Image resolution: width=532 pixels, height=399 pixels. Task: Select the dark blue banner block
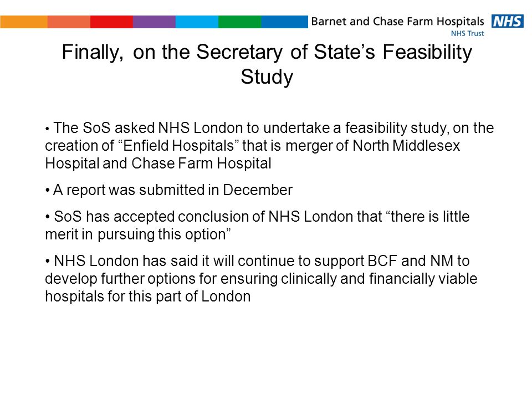(284, 22)
